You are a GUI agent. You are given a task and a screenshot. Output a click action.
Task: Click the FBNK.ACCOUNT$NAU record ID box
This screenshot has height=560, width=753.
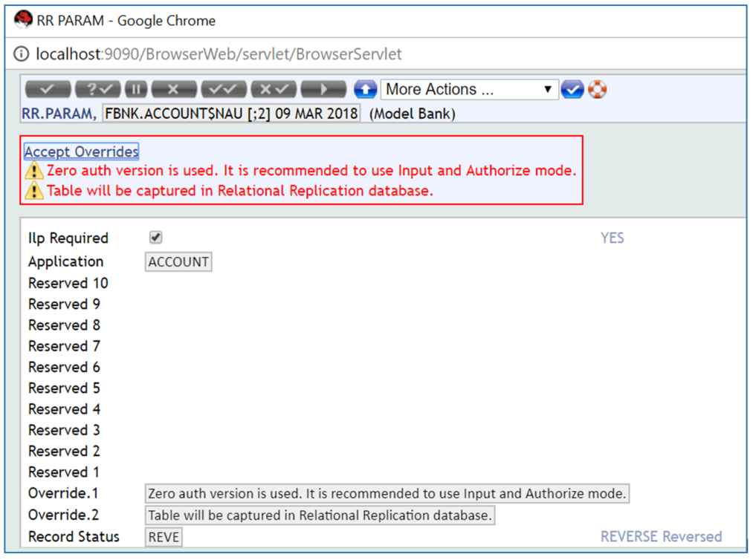pos(231,114)
